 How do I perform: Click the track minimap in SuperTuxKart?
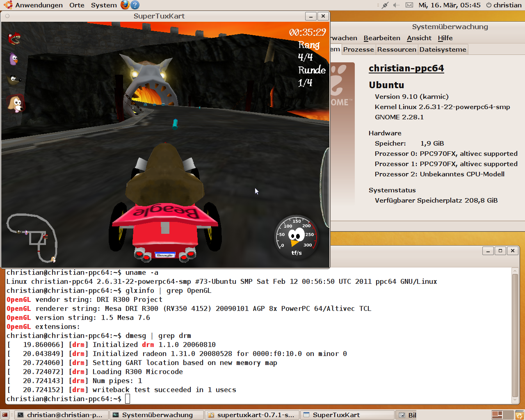32,238
